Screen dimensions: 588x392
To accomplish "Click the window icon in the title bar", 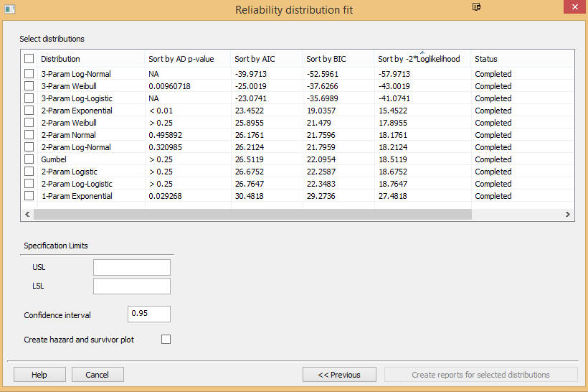I will pos(10,9).
